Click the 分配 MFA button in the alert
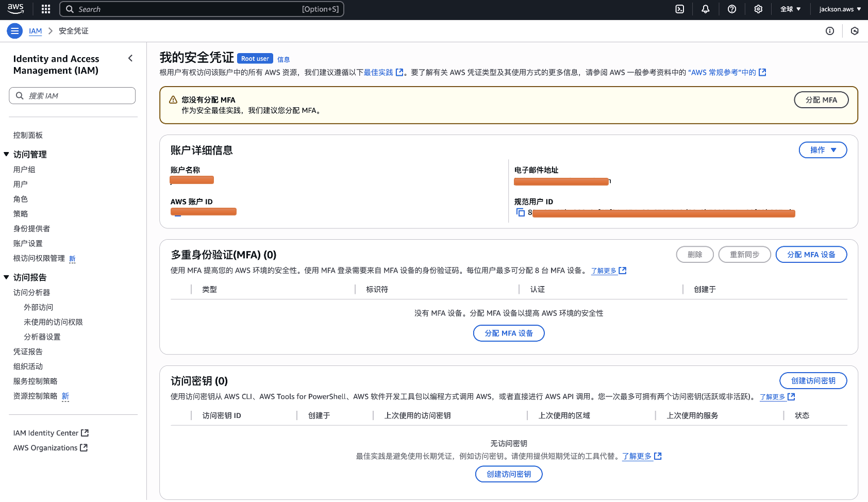This screenshot has width=868, height=502. tap(821, 100)
